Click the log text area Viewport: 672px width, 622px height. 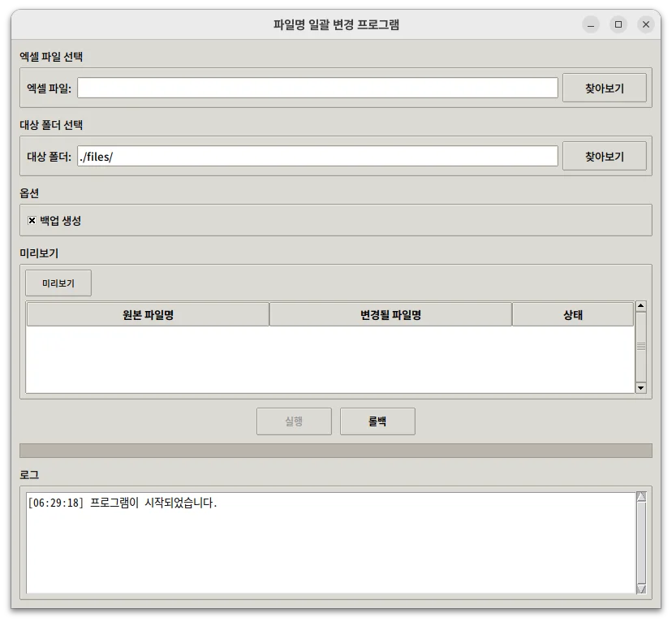[x=331, y=543]
